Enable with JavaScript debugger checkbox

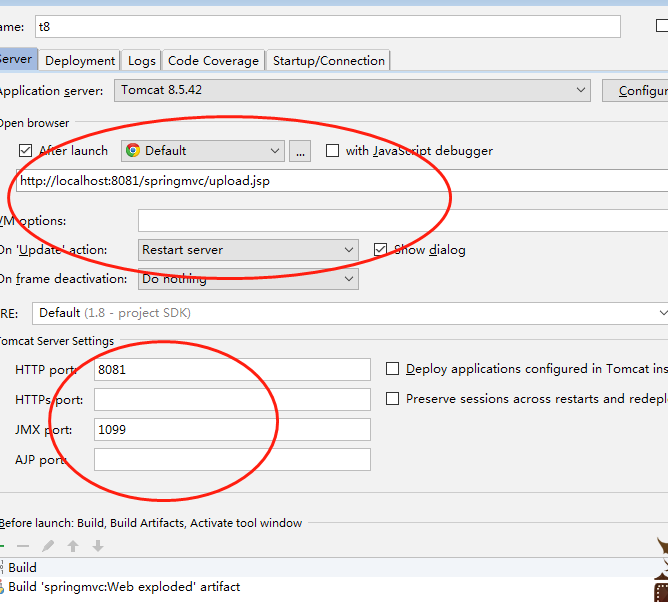coord(332,150)
